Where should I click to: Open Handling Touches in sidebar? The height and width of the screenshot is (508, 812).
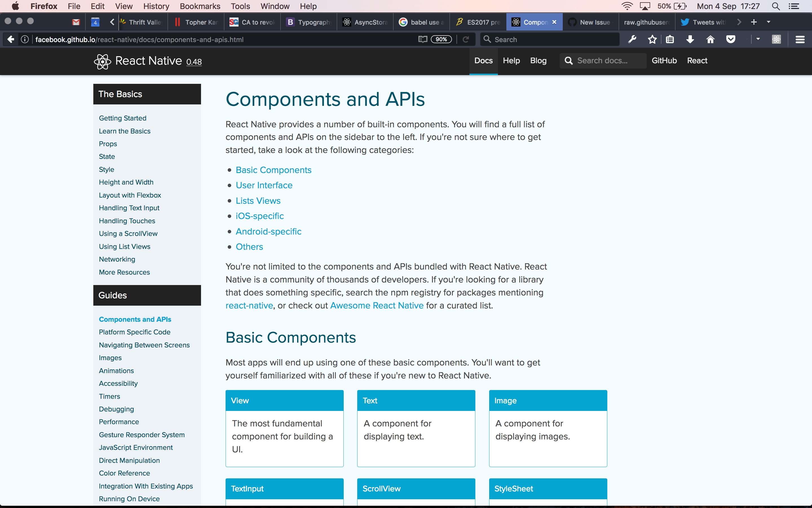[x=127, y=221]
